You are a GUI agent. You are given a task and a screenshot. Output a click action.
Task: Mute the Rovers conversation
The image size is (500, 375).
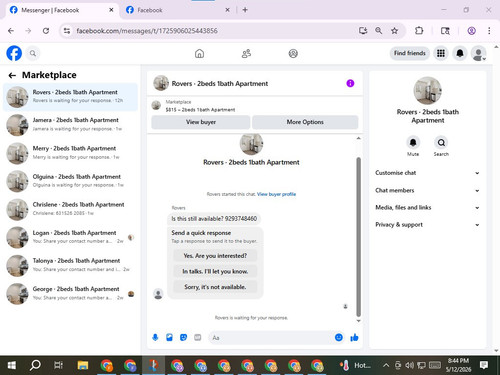(x=413, y=143)
